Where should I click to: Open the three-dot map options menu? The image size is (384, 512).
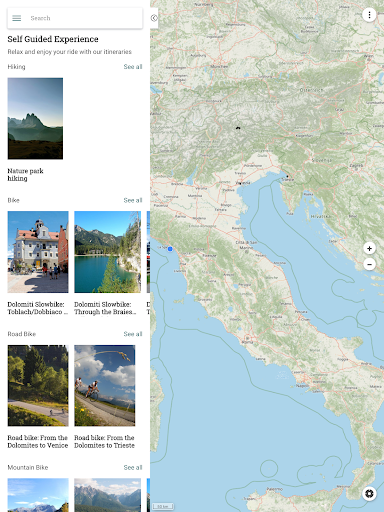[369, 15]
